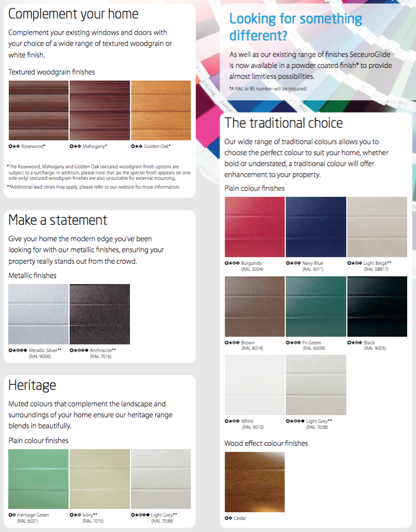Click the Anthracite metallic swatch
Viewport: 416px width, 532px height.
point(100,314)
